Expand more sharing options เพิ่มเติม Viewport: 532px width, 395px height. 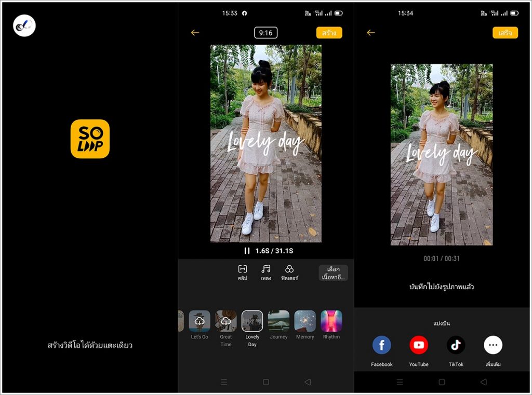493,345
